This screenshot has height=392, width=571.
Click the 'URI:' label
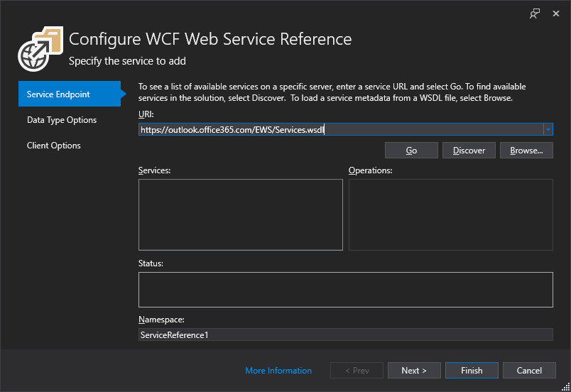point(146,114)
